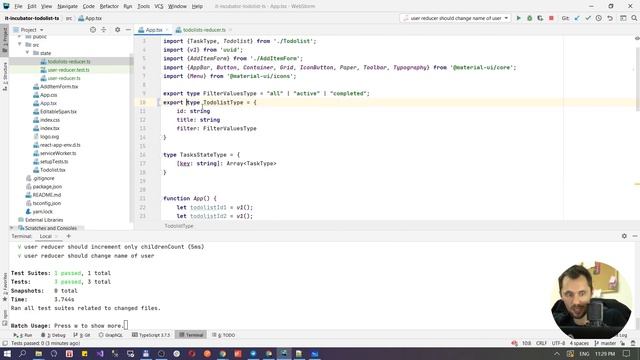Add a new terminal session with plus
640x360 pixels.
tap(69, 236)
